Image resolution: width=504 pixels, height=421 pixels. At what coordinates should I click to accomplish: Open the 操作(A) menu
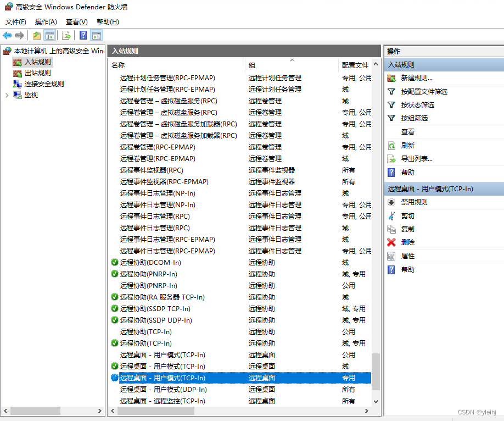click(46, 22)
